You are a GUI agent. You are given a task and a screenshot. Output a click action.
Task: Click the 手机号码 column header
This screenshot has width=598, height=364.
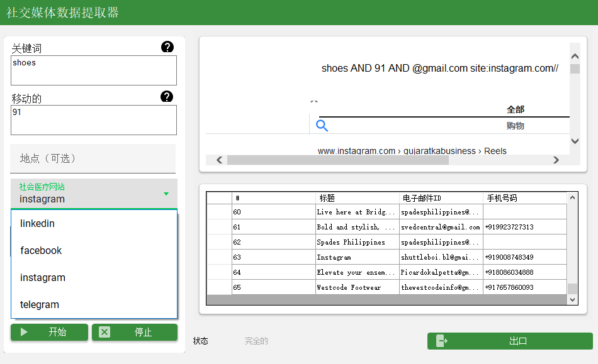point(525,198)
